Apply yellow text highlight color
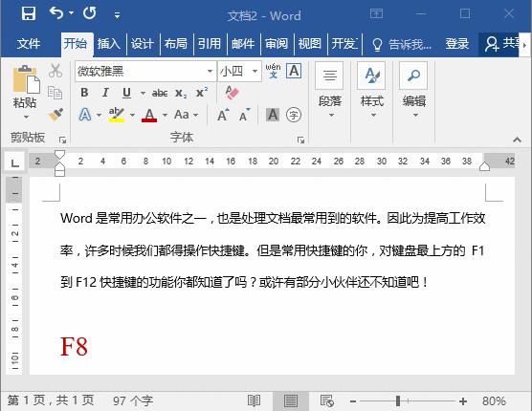Image resolution: width=532 pixels, height=411 pixels. (x=117, y=115)
